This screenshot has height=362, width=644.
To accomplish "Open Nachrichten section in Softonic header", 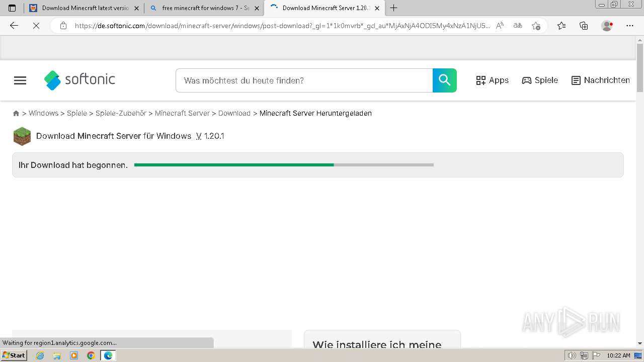I will 601,80.
